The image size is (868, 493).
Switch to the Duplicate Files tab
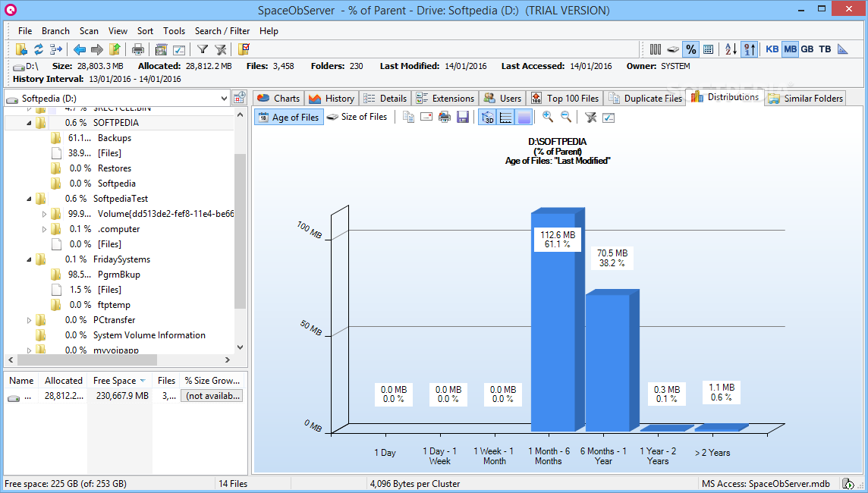click(x=646, y=98)
